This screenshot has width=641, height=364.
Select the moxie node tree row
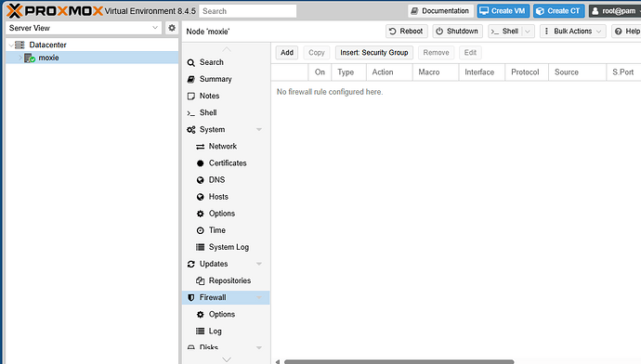[92, 58]
